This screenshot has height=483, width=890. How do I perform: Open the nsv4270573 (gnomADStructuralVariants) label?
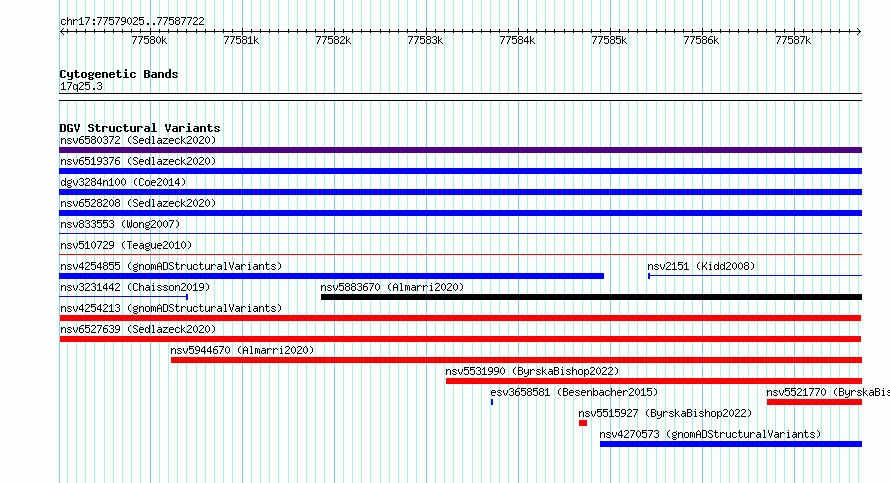pos(710,434)
